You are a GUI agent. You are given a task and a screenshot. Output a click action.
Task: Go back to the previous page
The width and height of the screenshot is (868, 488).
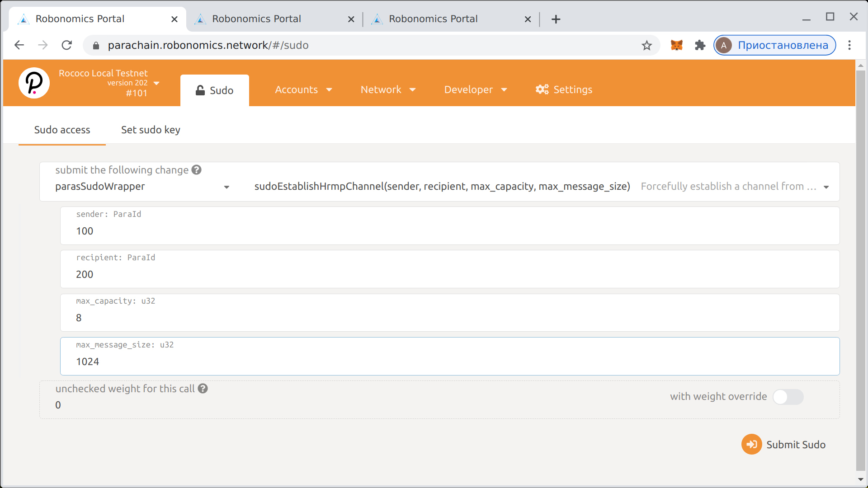[x=19, y=45]
